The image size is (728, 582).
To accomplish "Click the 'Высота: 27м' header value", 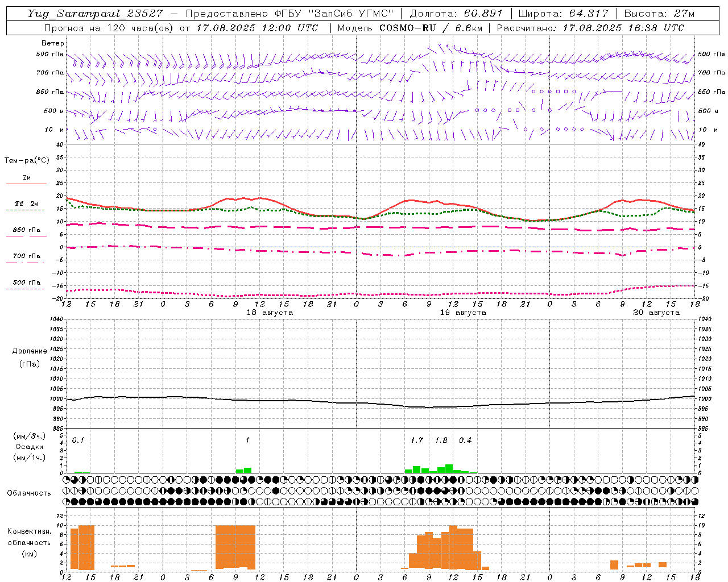I will coord(660,14).
